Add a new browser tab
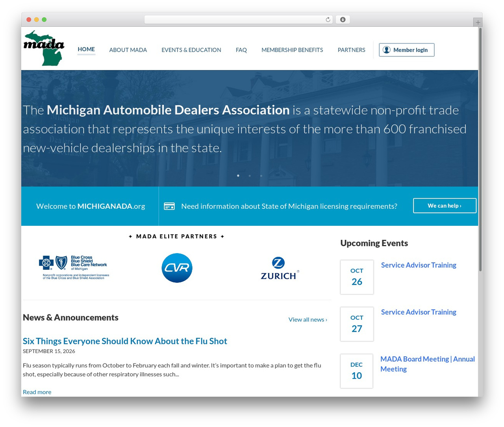Screen dimensions: 504x427 [x=478, y=22]
